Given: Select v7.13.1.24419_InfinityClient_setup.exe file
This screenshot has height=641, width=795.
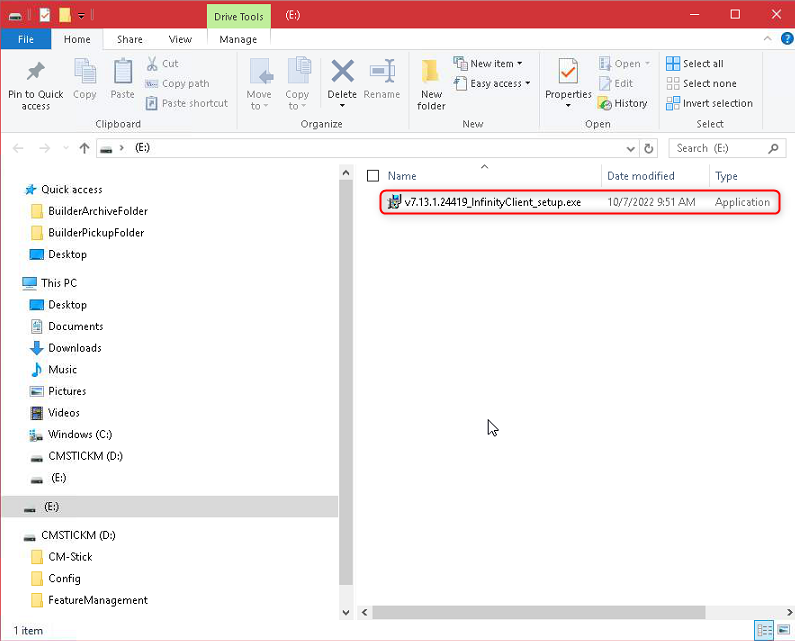Looking at the screenshot, I should (580, 202).
